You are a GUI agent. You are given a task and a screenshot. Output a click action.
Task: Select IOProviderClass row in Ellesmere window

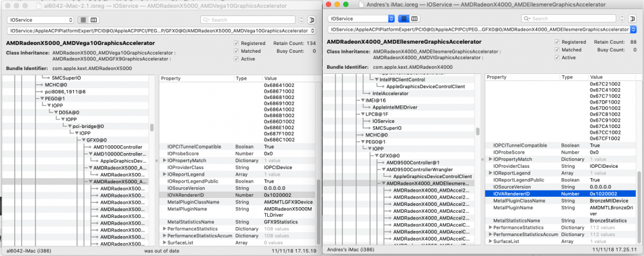(x=561, y=166)
